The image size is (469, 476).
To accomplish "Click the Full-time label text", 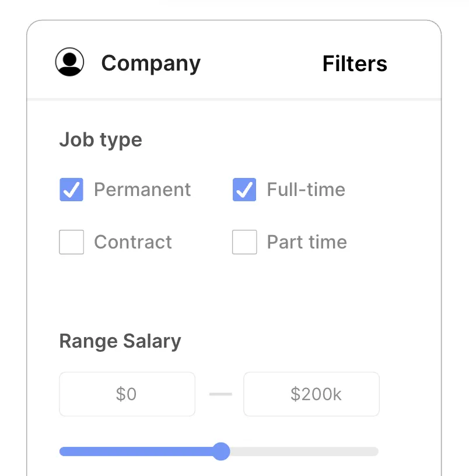I will tap(306, 190).
